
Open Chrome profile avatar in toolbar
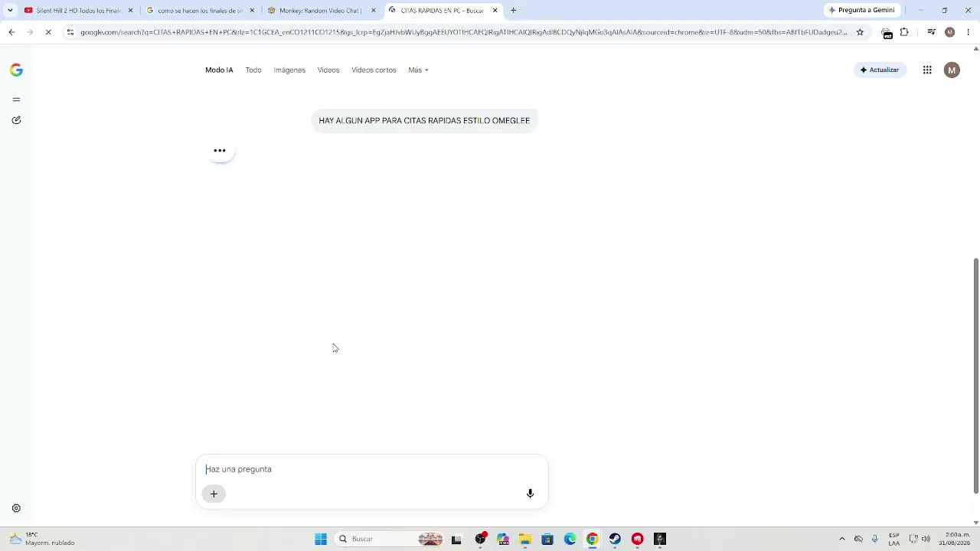[x=950, y=32]
